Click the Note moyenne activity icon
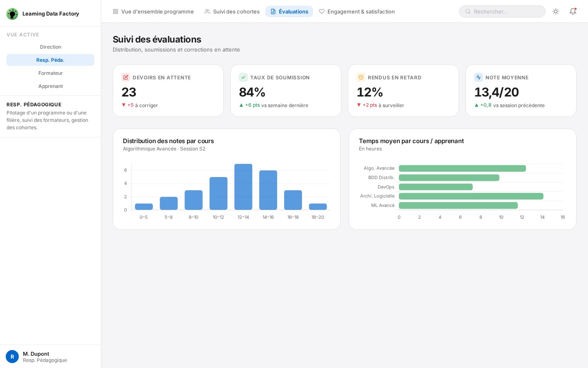The height and width of the screenshot is (368, 588). click(x=479, y=77)
